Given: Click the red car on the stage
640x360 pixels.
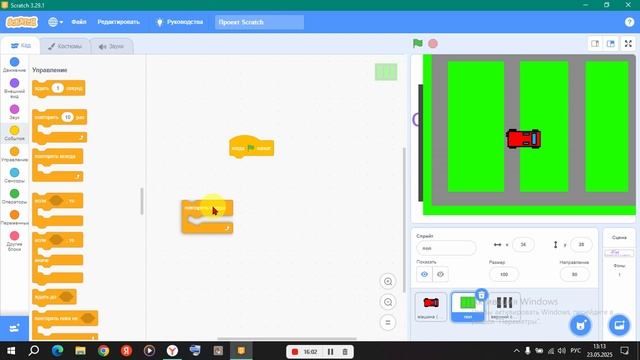Looking at the screenshot, I should pos(524,139).
